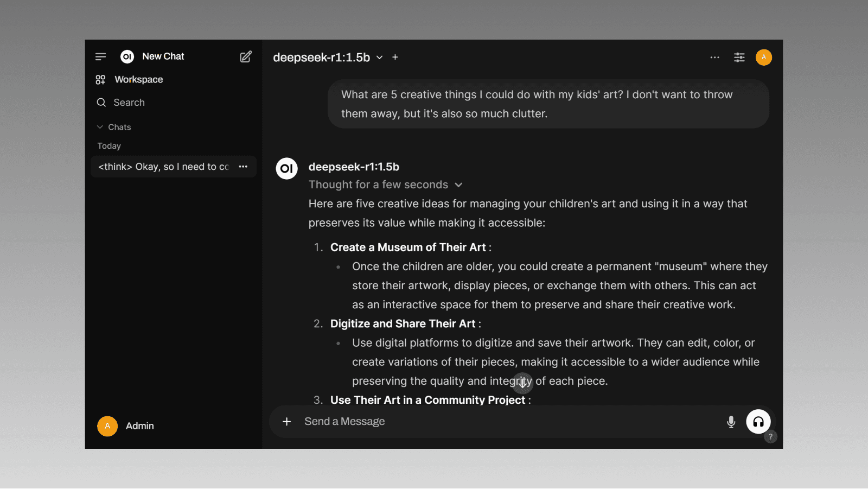Image resolution: width=868 pixels, height=489 pixels.
Task: Expand 'Thought for a few seconds' reasoning
Action: tap(386, 185)
